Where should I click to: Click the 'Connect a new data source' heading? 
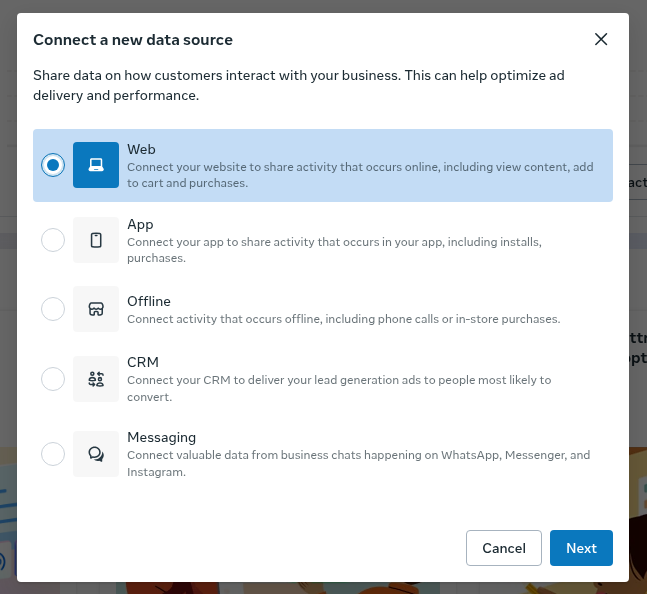coord(133,40)
